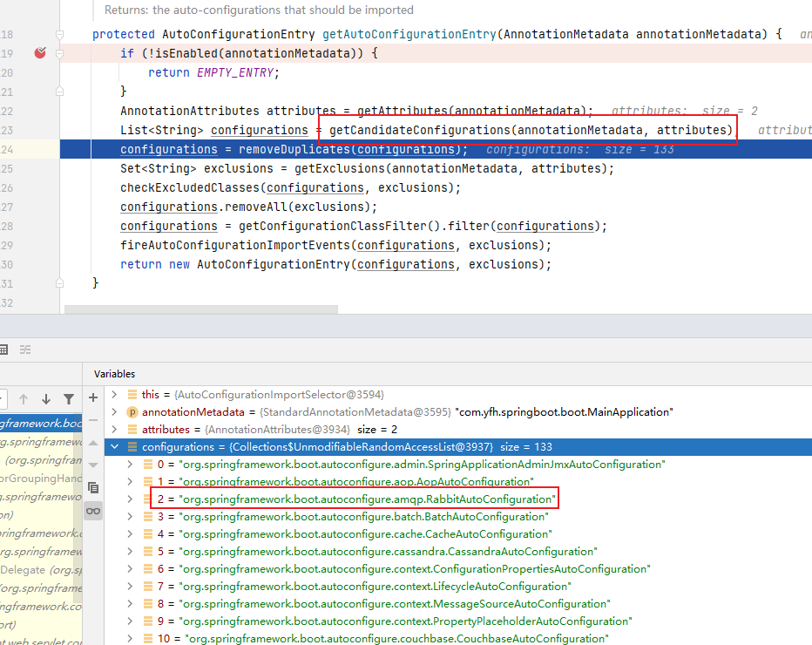Select element 3 BatchAutoConfiguration

(x=458, y=517)
